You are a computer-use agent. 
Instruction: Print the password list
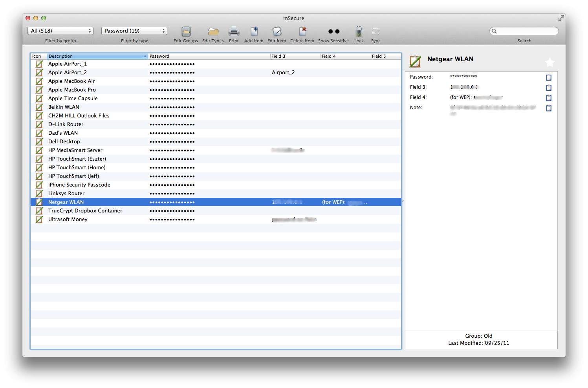point(234,32)
